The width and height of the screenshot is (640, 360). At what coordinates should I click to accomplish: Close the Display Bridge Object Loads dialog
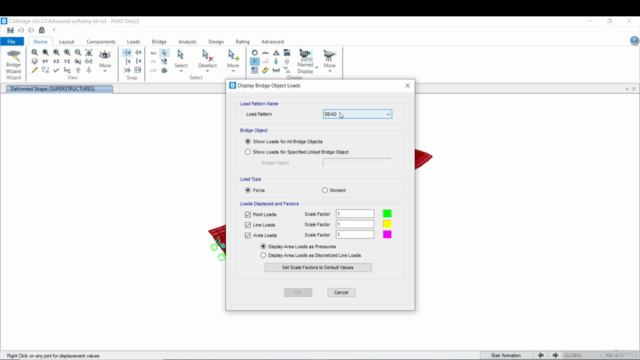click(x=407, y=86)
